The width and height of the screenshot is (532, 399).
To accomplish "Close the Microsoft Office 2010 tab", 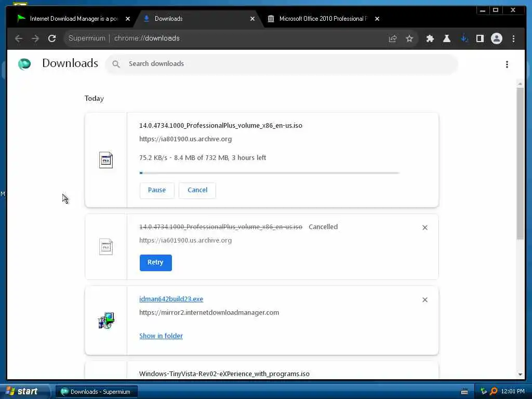I will (377, 19).
